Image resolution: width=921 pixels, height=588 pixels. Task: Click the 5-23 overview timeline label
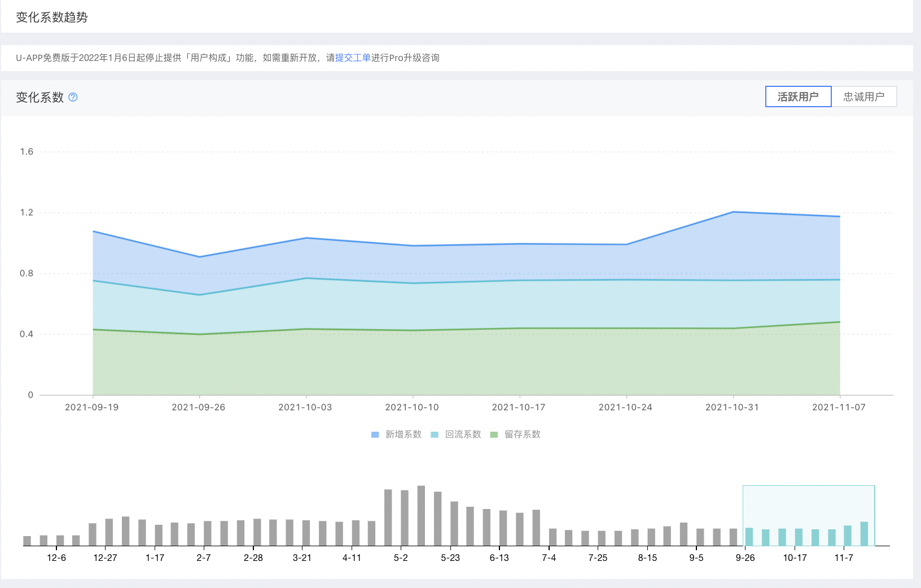[450, 558]
